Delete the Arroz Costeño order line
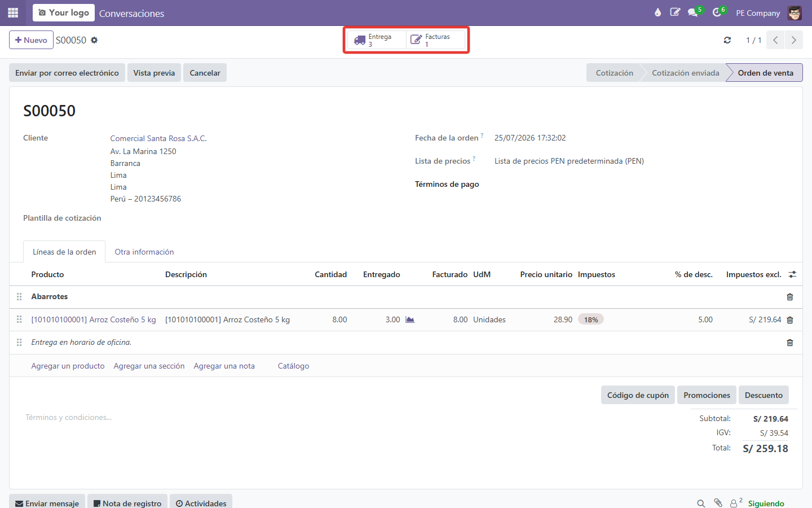The height and width of the screenshot is (508, 812). (789, 320)
